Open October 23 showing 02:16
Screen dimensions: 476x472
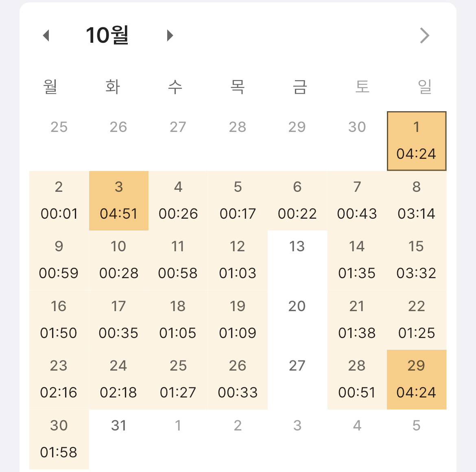pos(59,379)
